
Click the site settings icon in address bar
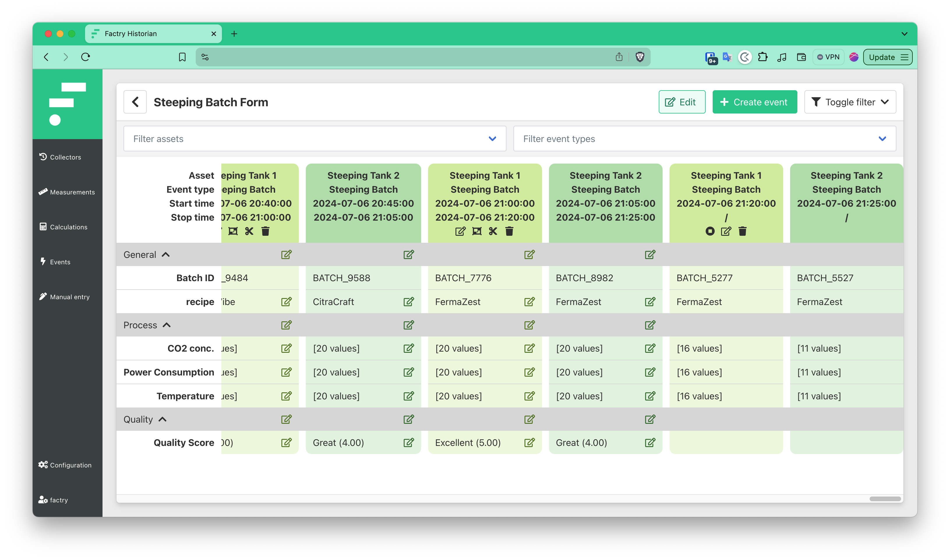point(205,57)
